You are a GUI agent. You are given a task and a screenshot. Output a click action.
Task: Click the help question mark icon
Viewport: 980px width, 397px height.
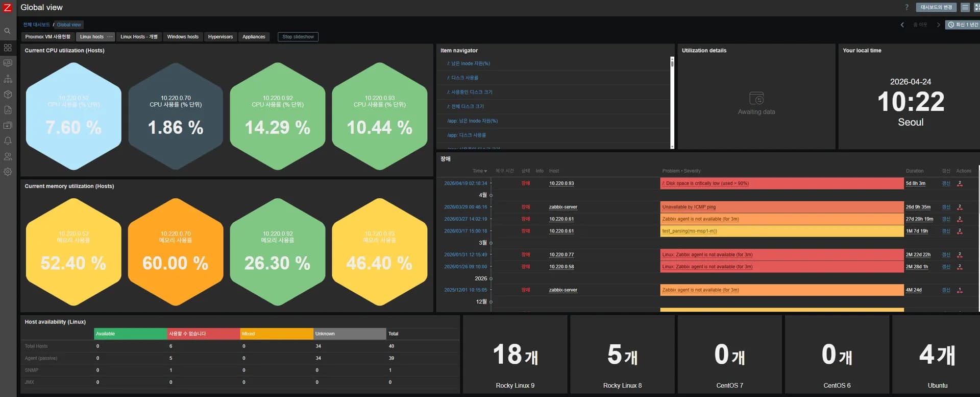[x=906, y=7]
